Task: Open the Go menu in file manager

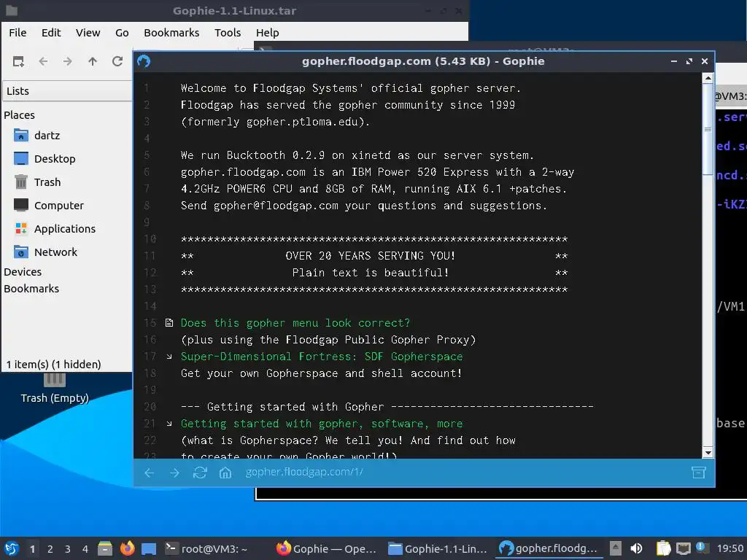Action: pos(122,32)
